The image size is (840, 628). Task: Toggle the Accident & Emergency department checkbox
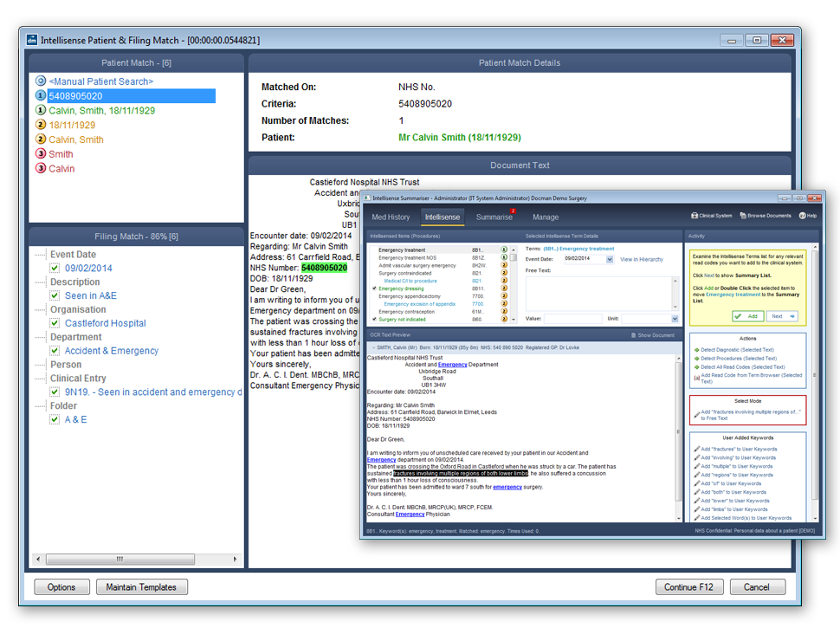click(x=55, y=351)
